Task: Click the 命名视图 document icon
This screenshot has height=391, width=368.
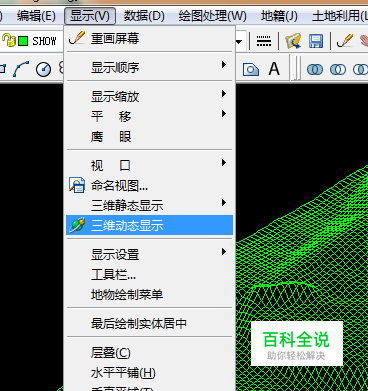Action: coord(77,185)
